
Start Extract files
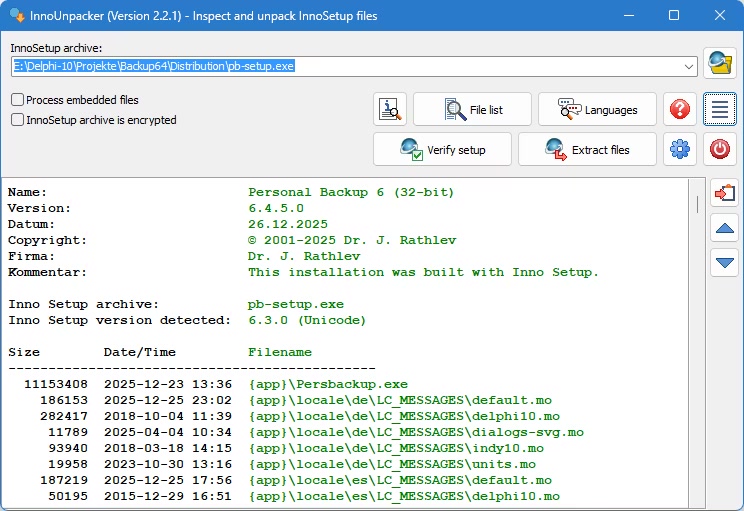[x=587, y=149]
